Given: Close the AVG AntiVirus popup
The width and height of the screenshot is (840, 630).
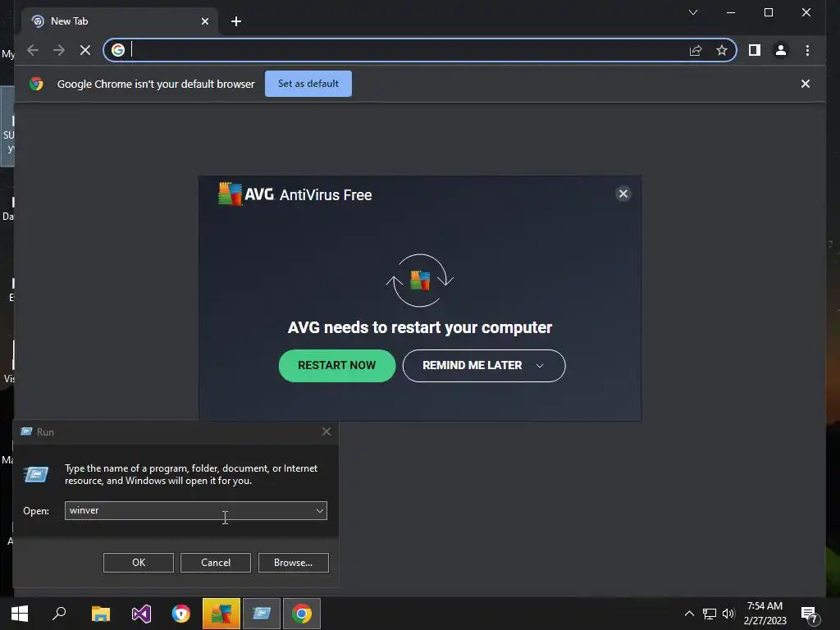Looking at the screenshot, I should (623, 194).
